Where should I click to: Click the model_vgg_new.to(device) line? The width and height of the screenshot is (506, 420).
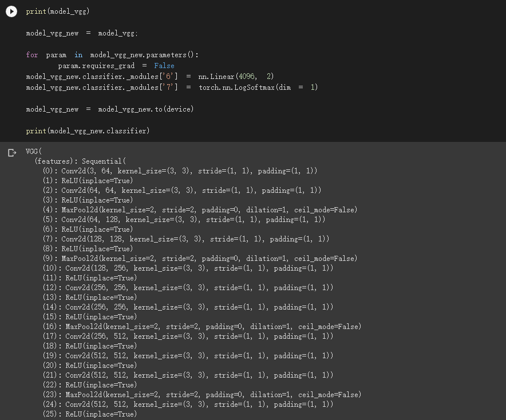click(110, 109)
